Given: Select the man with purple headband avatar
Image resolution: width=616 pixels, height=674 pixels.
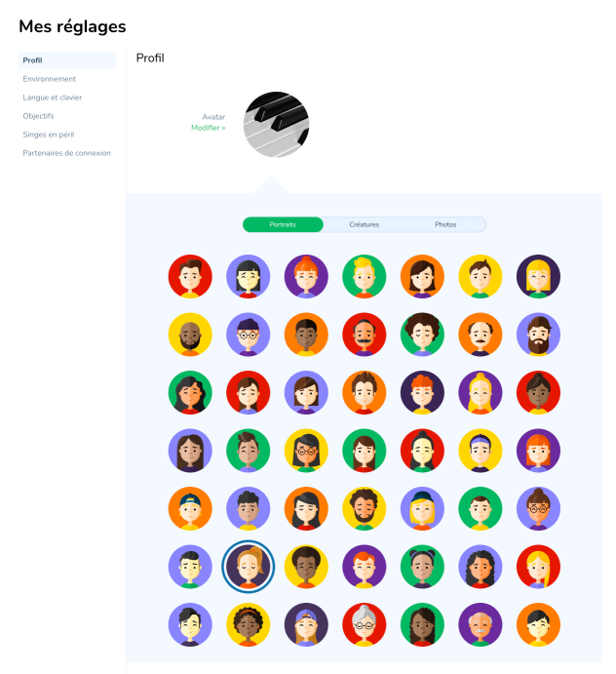Looking at the screenshot, I should point(481,451).
